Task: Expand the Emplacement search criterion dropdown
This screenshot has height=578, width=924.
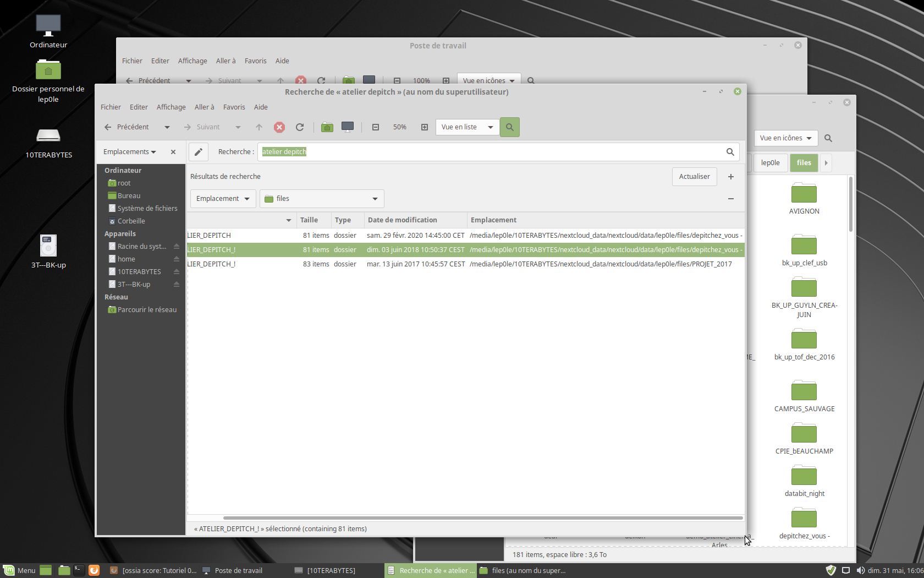Action: coord(223,199)
